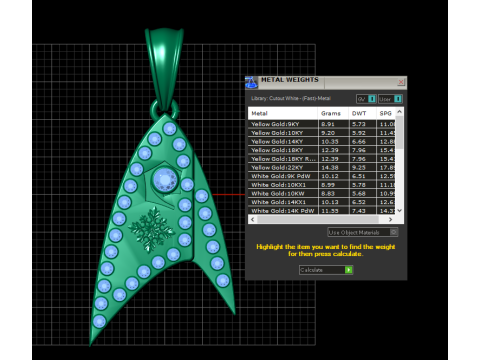
Task: Click the snowflake engraving on pendant
Action: coord(151,230)
